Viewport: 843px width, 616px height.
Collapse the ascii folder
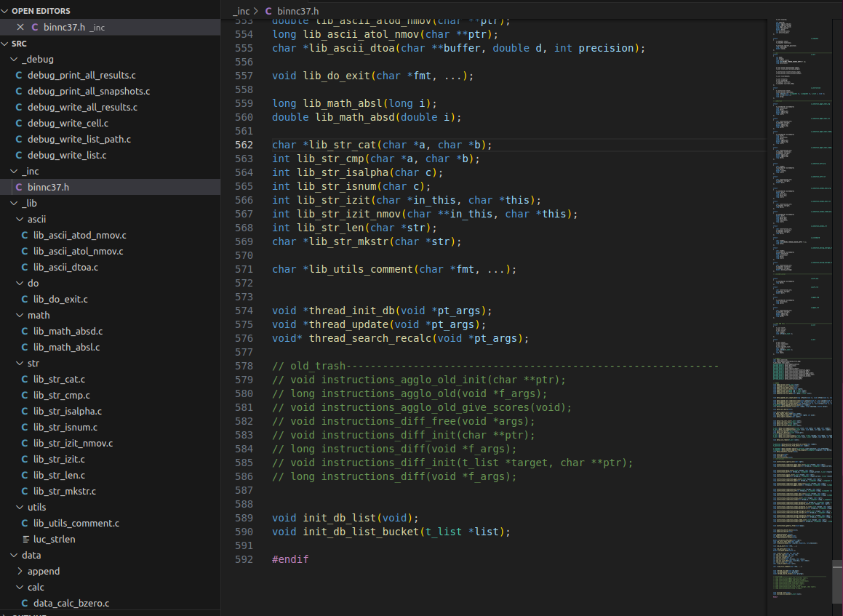tap(20, 220)
